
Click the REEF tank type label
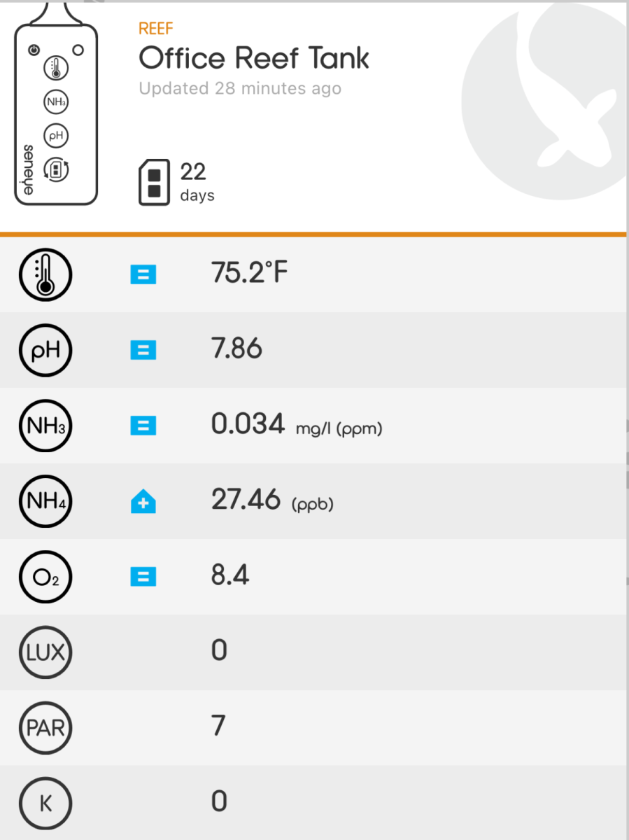tap(155, 29)
